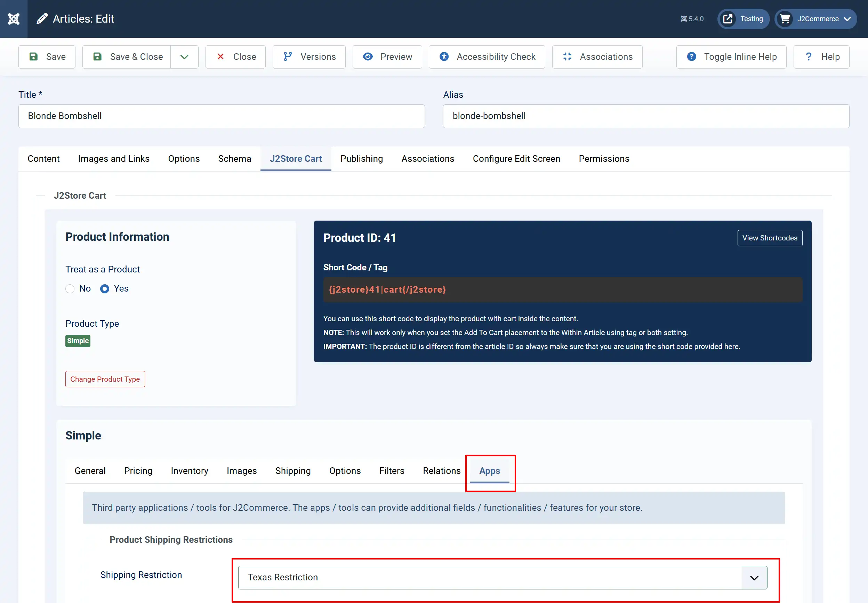The image size is (868, 603).
Task: Click the Simple product type badge
Action: click(x=78, y=341)
